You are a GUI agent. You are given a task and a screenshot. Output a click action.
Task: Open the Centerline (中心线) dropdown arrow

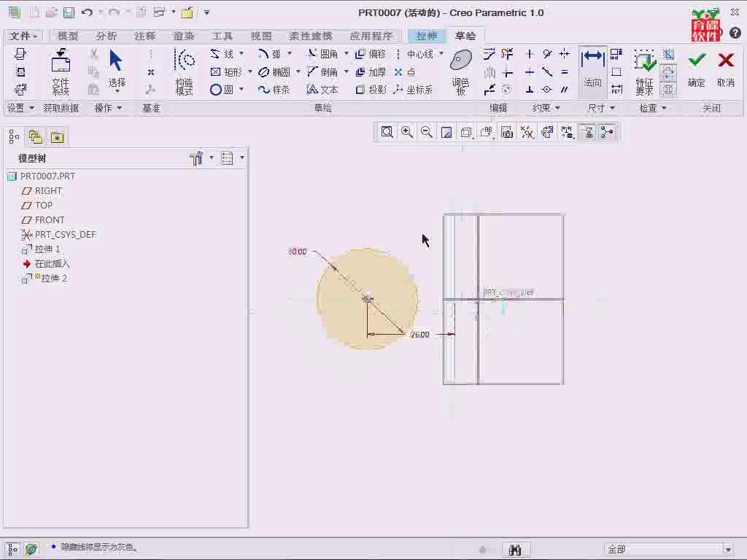pyautogui.click(x=441, y=53)
